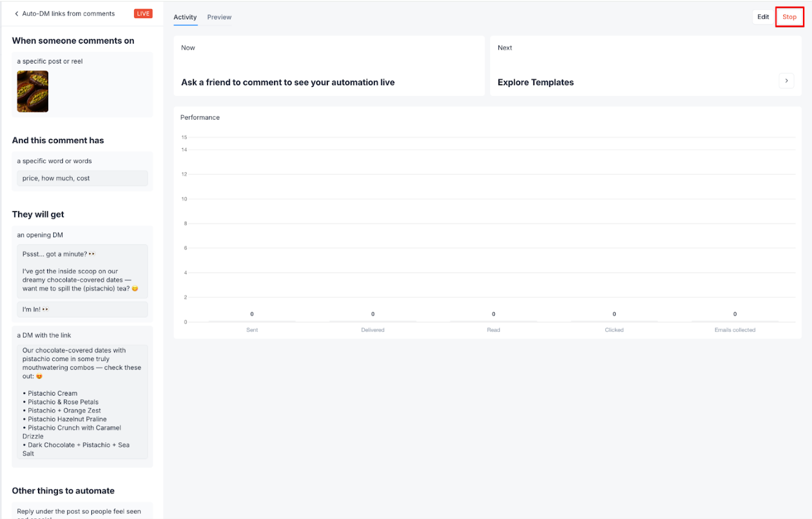The height and width of the screenshot is (519, 812).
Task: Click "Ask a friend to comment" card text
Action: 288,82
